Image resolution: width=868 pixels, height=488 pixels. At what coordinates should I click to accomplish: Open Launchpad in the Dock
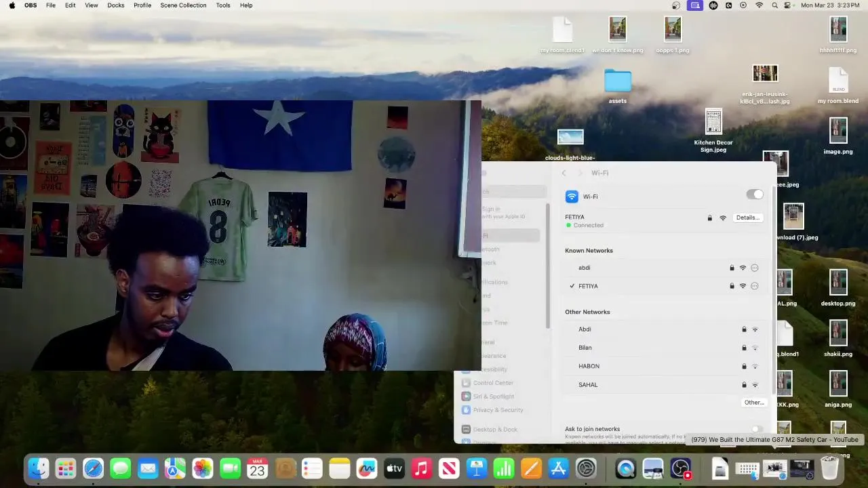click(x=66, y=468)
